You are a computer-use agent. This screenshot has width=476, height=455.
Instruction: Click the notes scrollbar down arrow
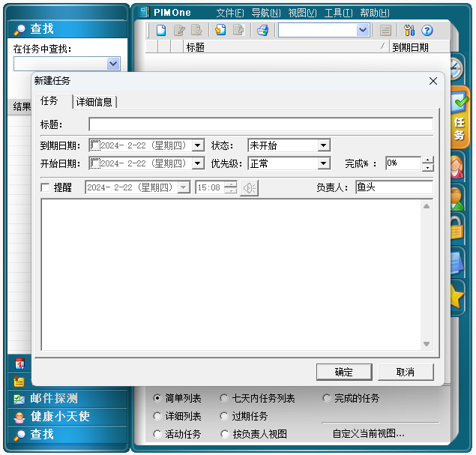coord(427,344)
